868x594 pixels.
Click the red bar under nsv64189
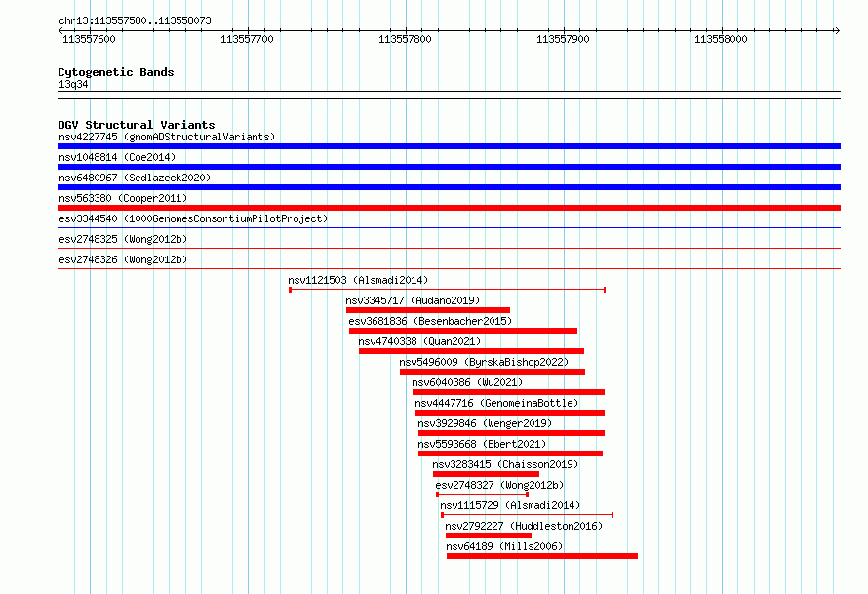[x=542, y=556]
